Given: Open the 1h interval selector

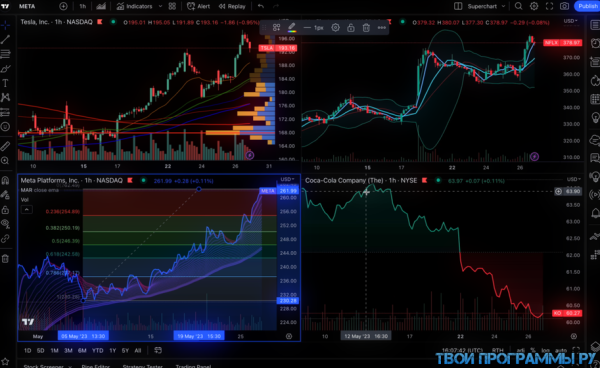Looking at the screenshot, I should (x=83, y=6).
